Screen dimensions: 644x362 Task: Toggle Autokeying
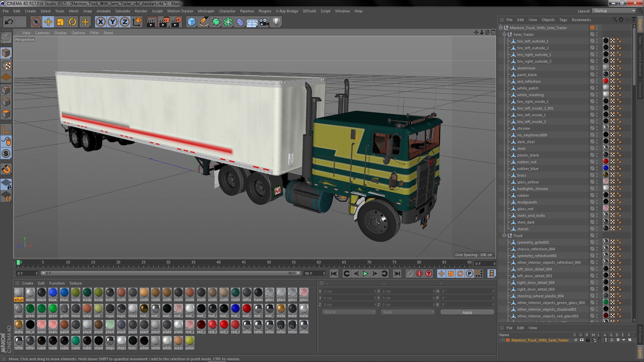pos(419,274)
